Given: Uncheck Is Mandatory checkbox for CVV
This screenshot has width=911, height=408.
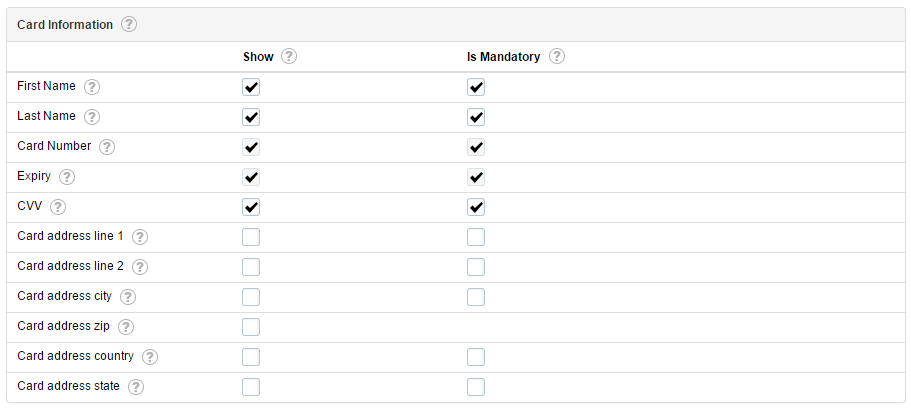Looking at the screenshot, I should [476, 207].
